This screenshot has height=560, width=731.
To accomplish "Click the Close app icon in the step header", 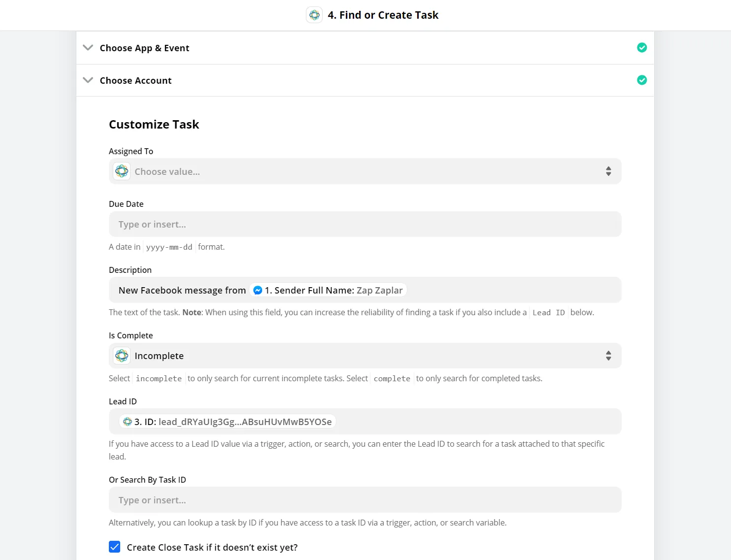I will pyautogui.click(x=314, y=15).
